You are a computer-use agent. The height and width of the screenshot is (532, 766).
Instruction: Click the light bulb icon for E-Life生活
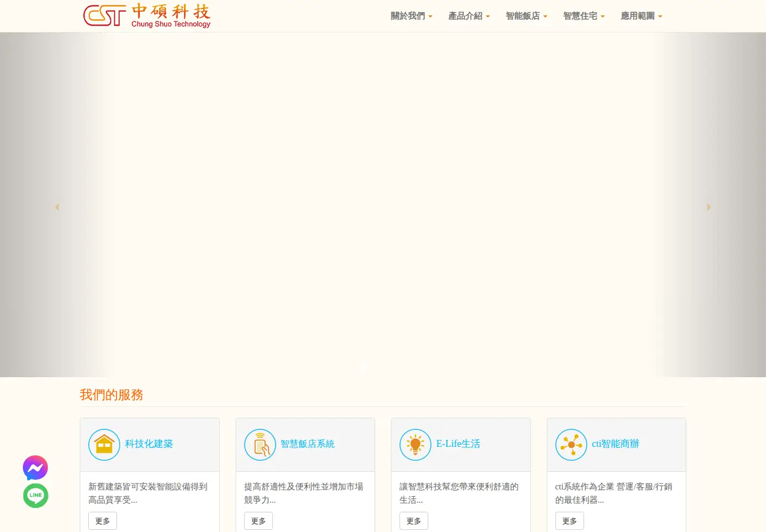(x=415, y=445)
